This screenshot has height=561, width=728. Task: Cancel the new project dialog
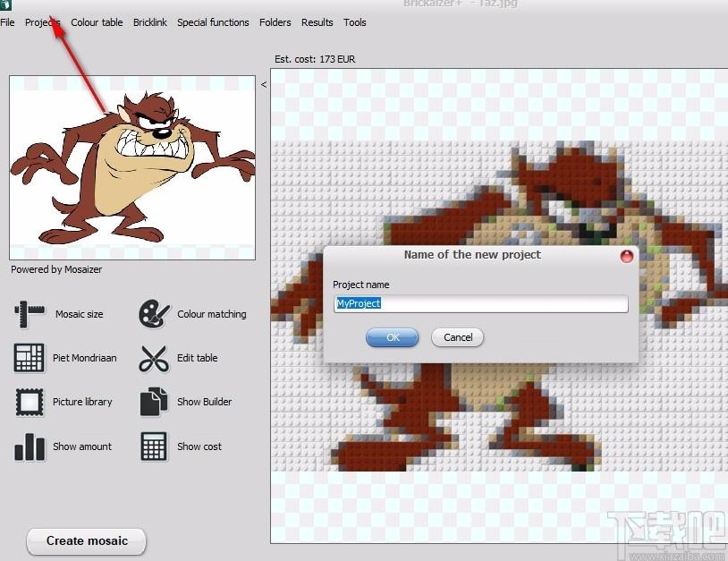click(458, 337)
